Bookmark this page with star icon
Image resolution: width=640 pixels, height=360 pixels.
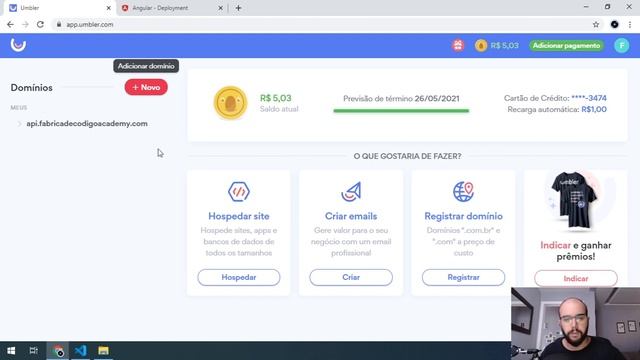596,24
